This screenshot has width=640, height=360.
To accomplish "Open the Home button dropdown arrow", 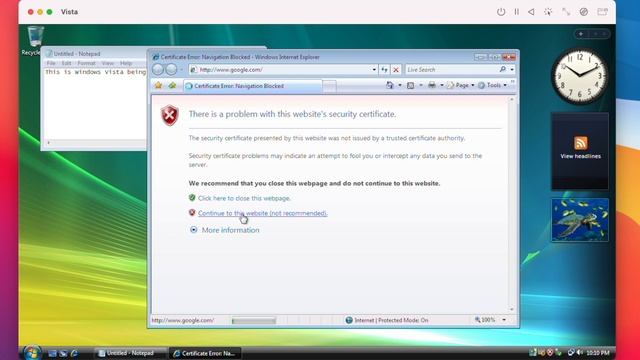I will click(x=400, y=85).
